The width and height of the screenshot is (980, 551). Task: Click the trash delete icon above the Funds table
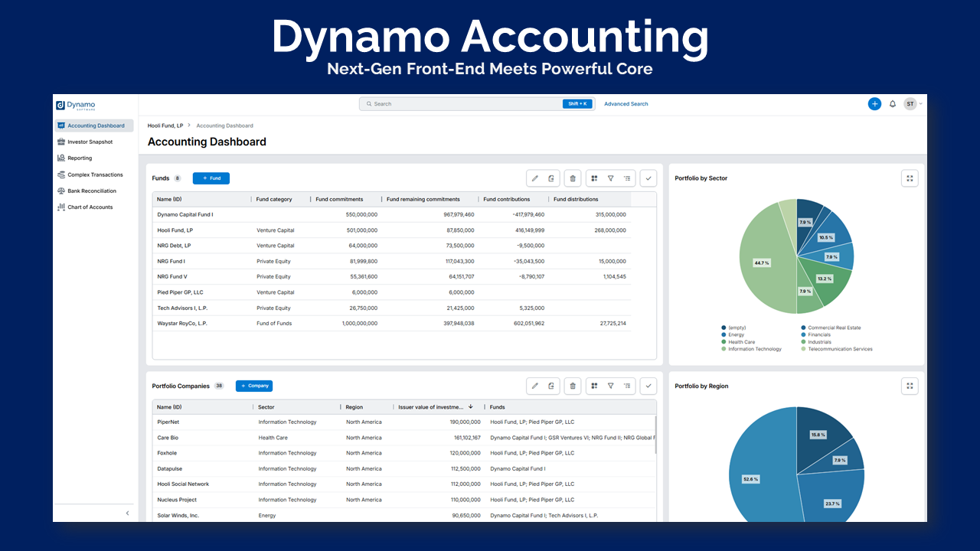click(572, 178)
